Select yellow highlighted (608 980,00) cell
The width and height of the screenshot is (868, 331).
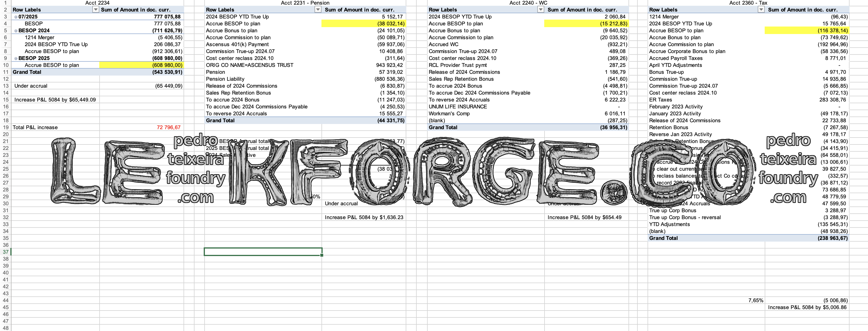[141, 65]
